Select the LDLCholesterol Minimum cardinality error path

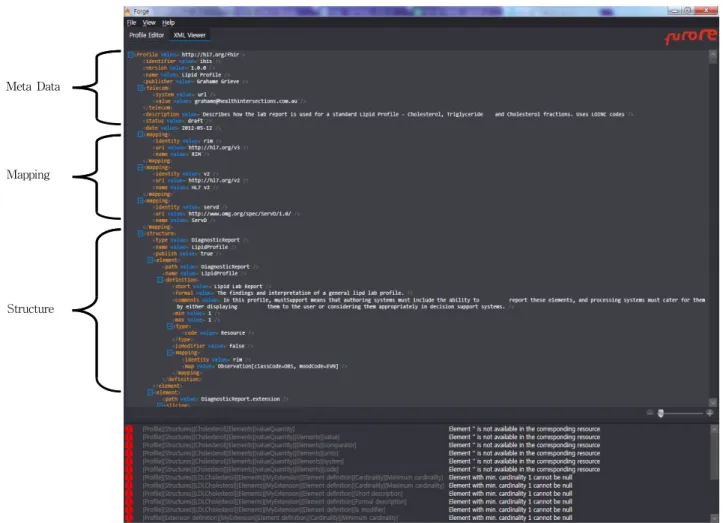click(293, 477)
